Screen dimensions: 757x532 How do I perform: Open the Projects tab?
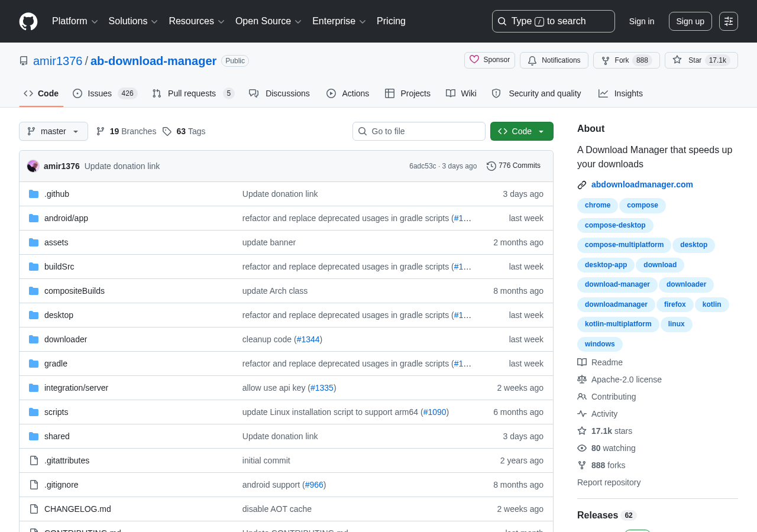tap(407, 93)
